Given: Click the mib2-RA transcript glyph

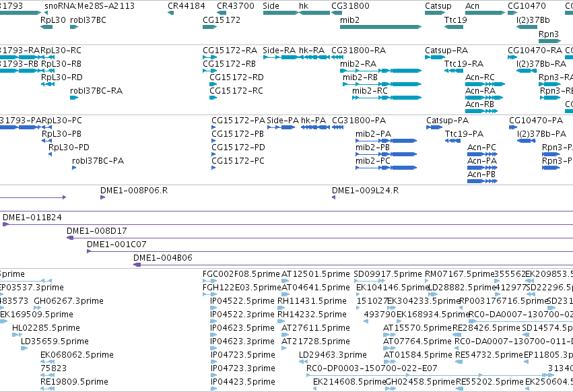Looking at the screenshot, I should click(x=380, y=71).
